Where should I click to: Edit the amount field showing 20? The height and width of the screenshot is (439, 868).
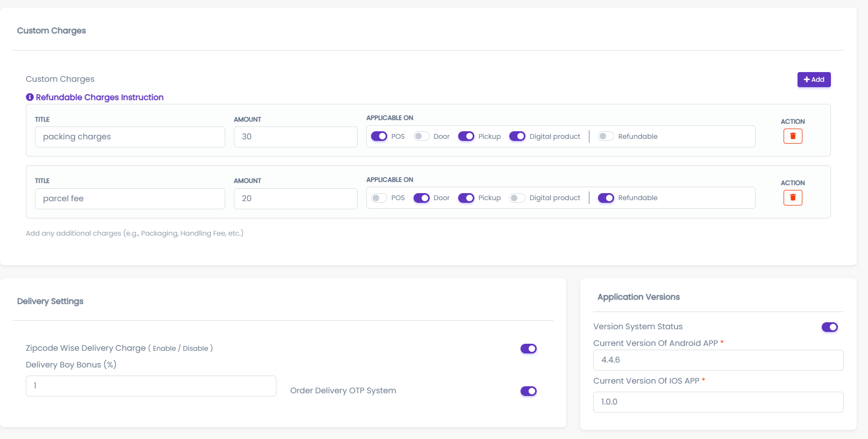click(296, 199)
